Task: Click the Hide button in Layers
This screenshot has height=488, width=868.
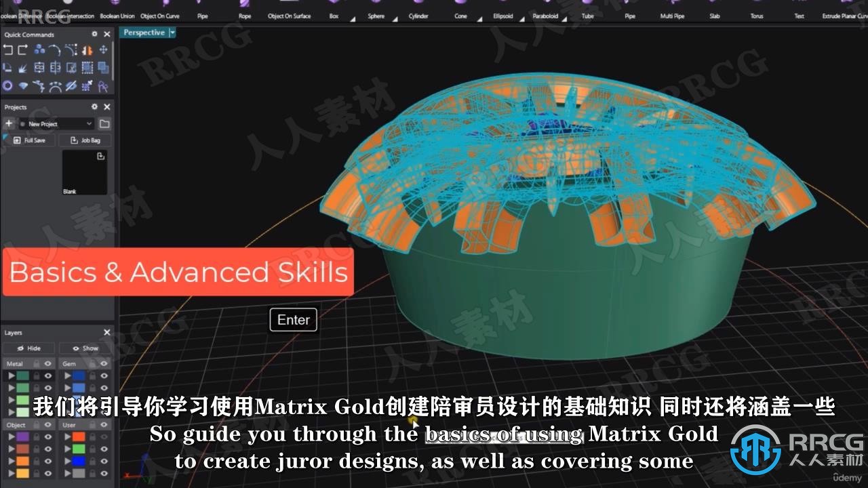Action: (x=28, y=348)
